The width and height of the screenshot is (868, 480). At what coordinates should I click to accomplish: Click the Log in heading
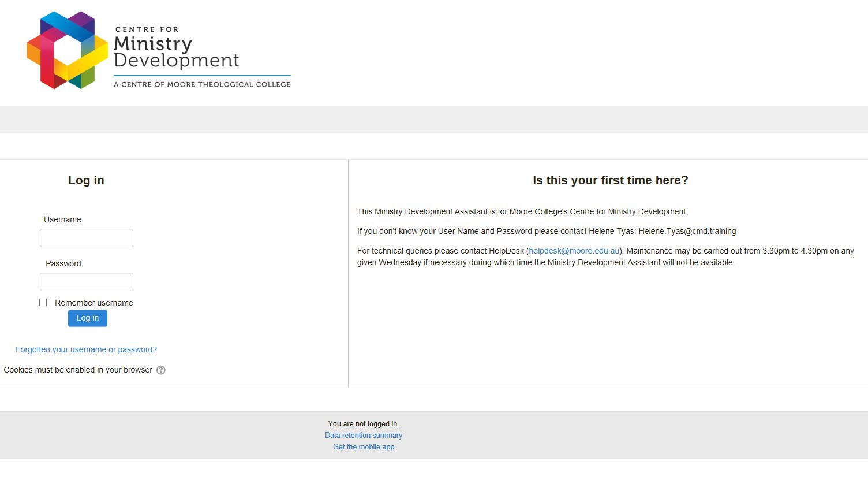point(86,180)
